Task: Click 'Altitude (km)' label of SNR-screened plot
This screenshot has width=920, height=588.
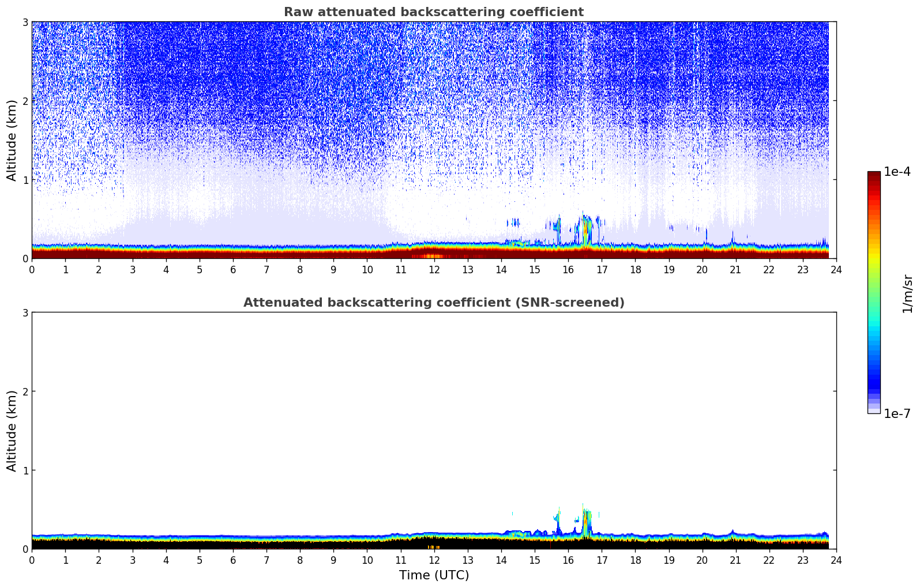Action: click(x=12, y=431)
